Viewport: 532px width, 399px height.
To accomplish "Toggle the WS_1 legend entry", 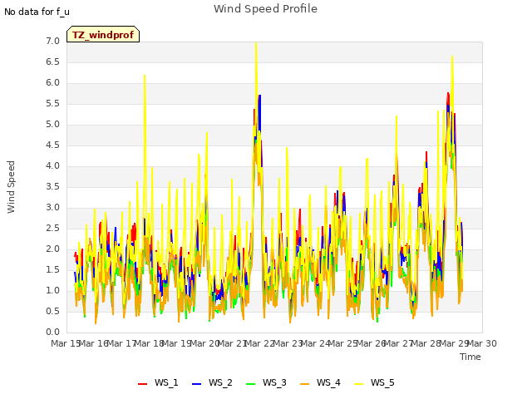I will click(x=158, y=382).
